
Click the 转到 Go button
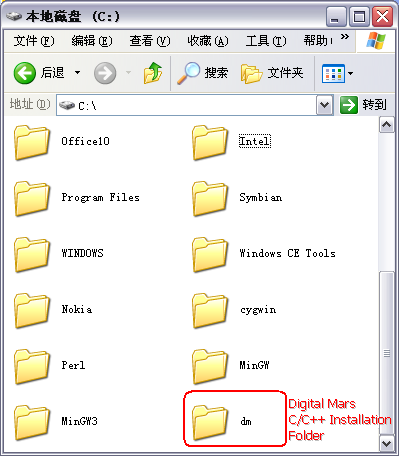click(364, 105)
